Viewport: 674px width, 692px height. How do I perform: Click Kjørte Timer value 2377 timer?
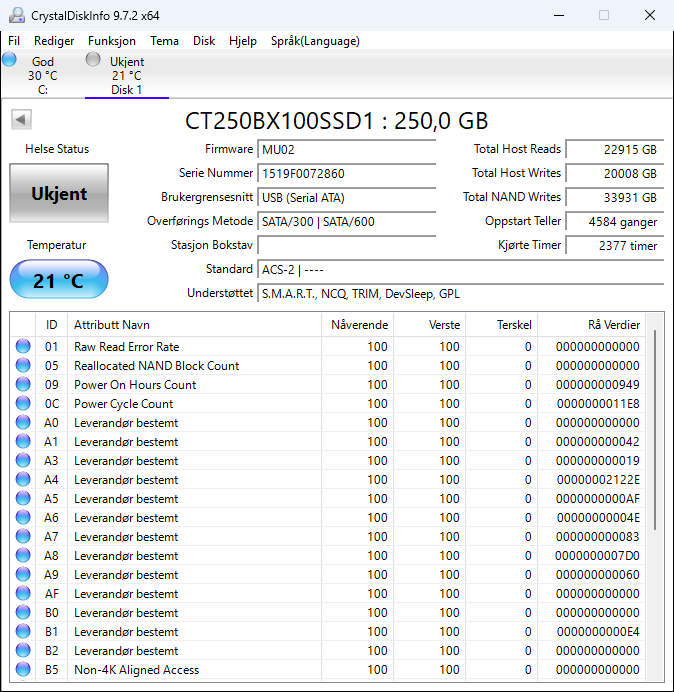click(615, 245)
